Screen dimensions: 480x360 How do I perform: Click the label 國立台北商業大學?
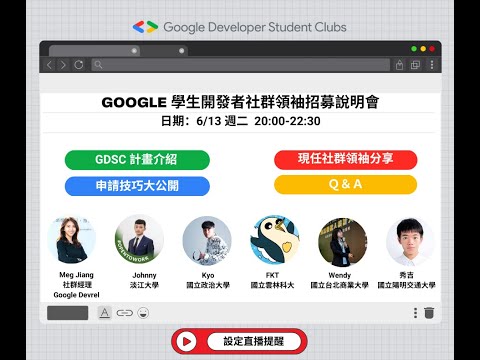pyautogui.click(x=340, y=285)
